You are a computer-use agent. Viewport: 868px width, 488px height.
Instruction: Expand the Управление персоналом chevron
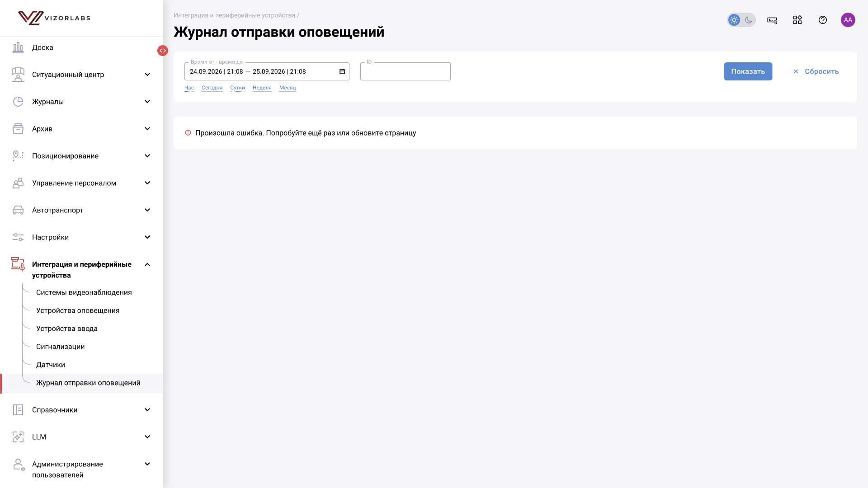click(147, 183)
